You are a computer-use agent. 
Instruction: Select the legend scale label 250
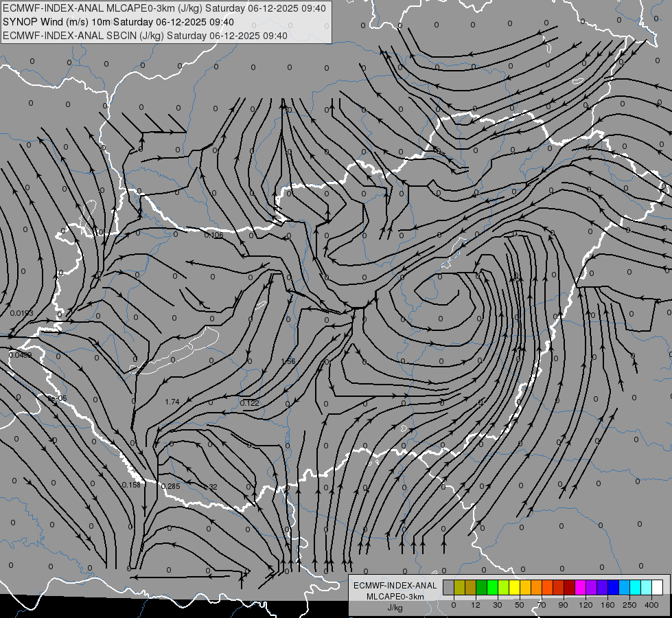point(629,605)
